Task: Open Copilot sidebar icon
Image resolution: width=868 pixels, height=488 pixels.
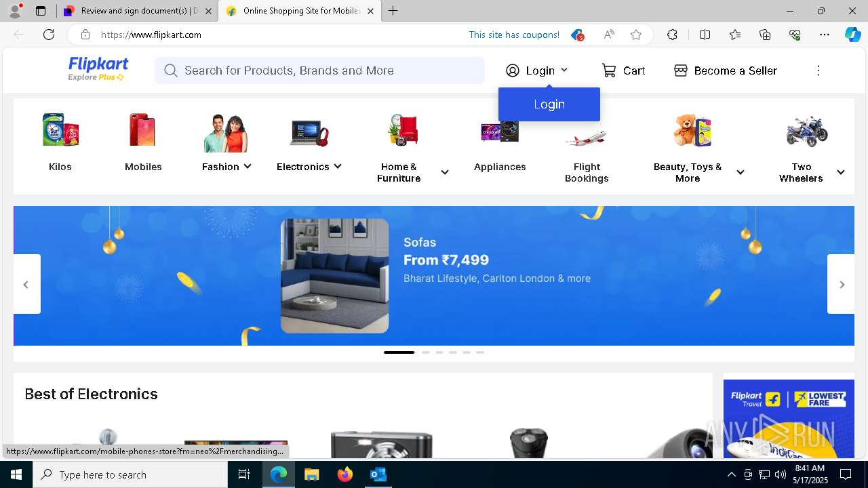Action: click(852, 35)
